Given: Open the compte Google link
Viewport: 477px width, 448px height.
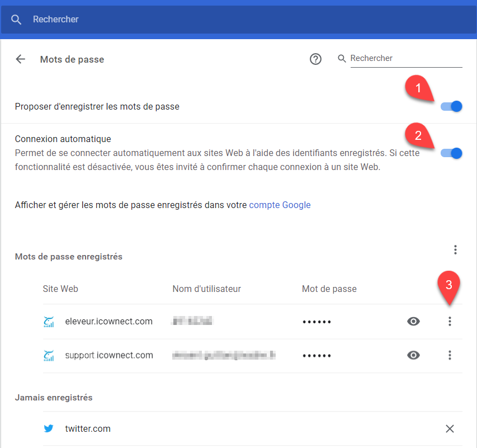Looking at the screenshot, I should [x=280, y=205].
